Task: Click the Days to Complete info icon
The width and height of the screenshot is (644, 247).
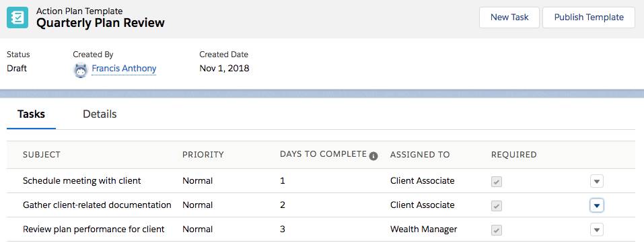Action: pyautogui.click(x=373, y=155)
